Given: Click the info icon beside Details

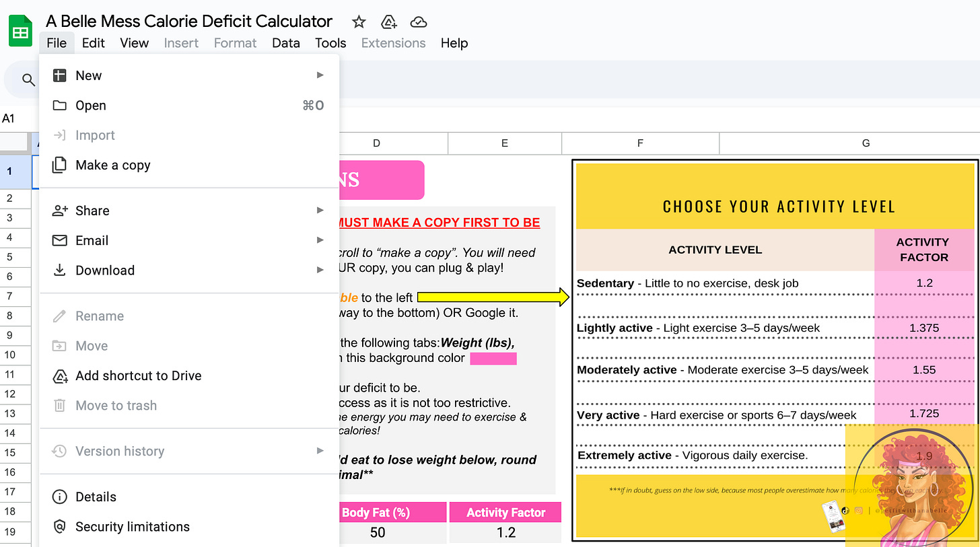Looking at the screenshot, I should point(59,497).
